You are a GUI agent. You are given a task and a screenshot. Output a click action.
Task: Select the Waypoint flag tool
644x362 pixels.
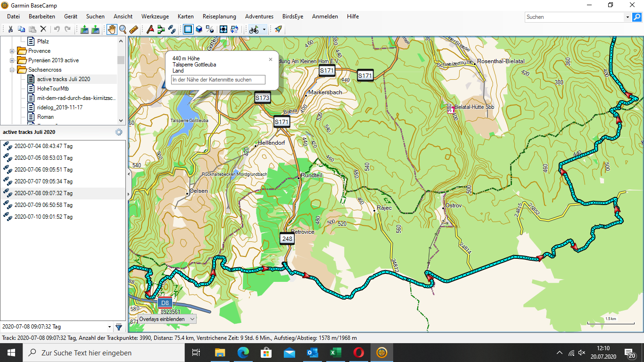pos(150,29)
